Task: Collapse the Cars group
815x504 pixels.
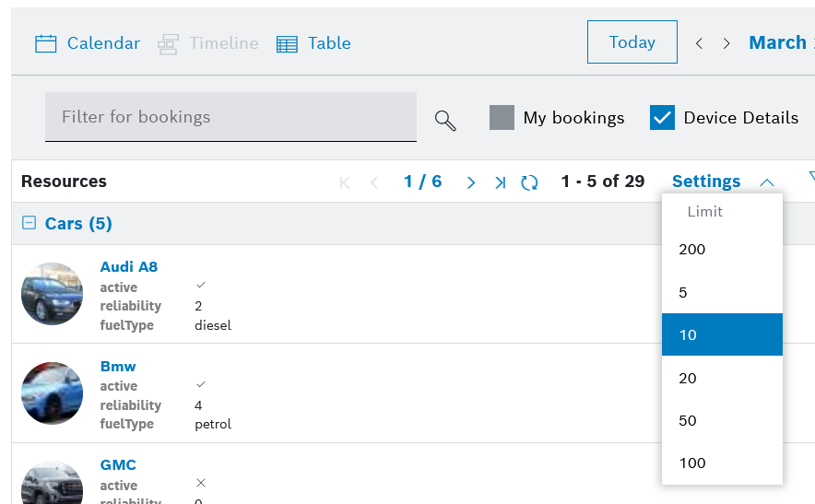Action: pyautogui.click(x=29, y=223)
